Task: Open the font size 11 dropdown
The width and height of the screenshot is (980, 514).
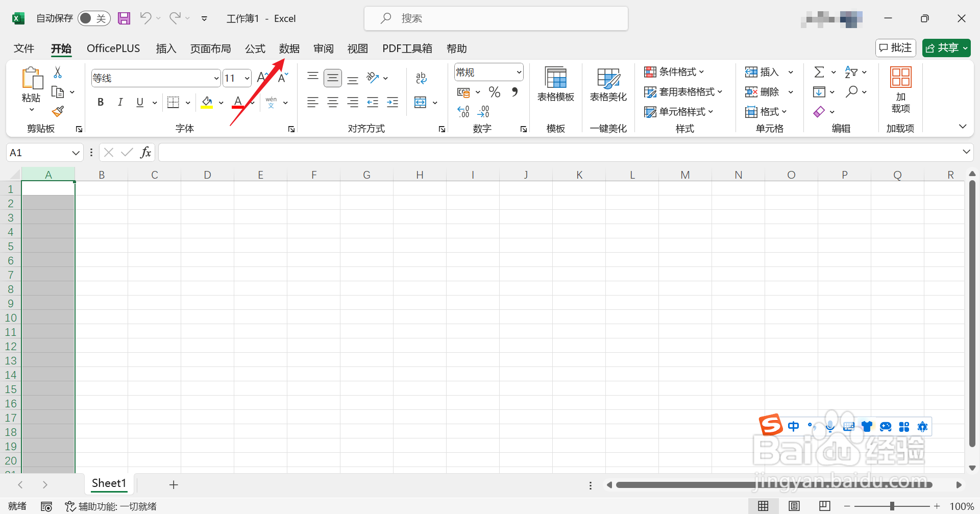Action: click(x=247, y=78)
